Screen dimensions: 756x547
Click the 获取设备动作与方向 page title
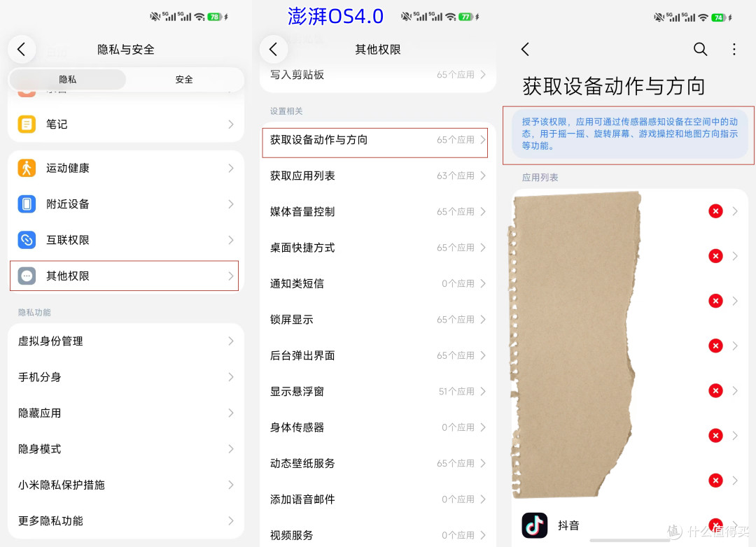[614, 87]
